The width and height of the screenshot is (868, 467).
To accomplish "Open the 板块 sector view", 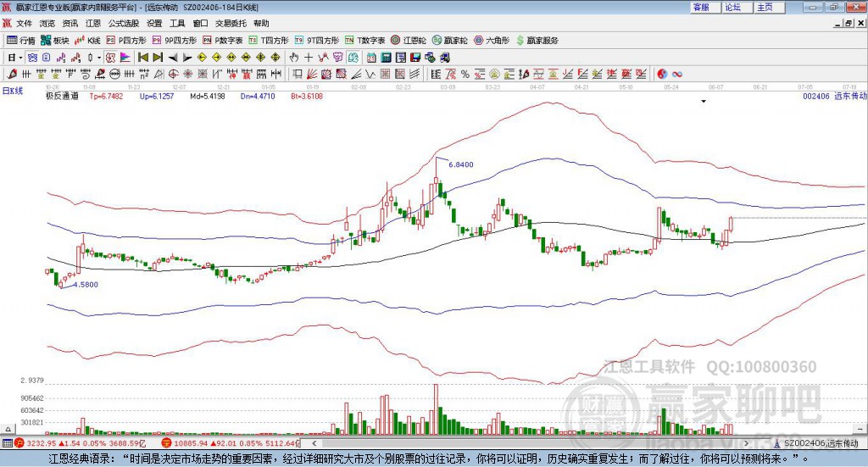I will (x=54, y=41).
